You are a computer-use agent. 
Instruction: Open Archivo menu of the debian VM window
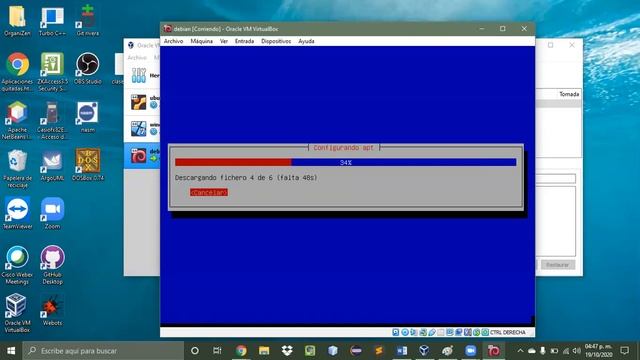[173, 41]
